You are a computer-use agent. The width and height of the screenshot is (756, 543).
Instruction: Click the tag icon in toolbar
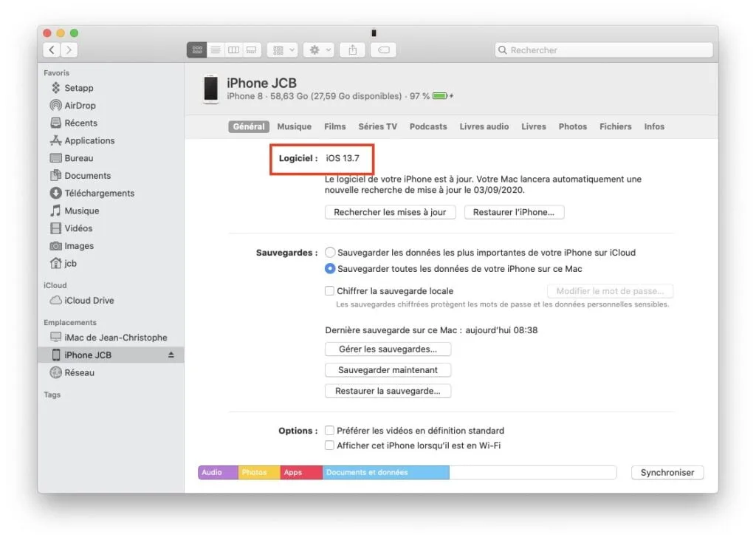click(384, 50)
